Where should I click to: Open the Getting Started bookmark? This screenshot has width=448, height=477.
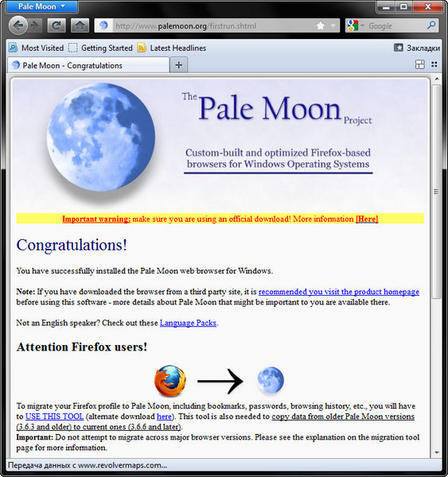(x=100, y=48)
